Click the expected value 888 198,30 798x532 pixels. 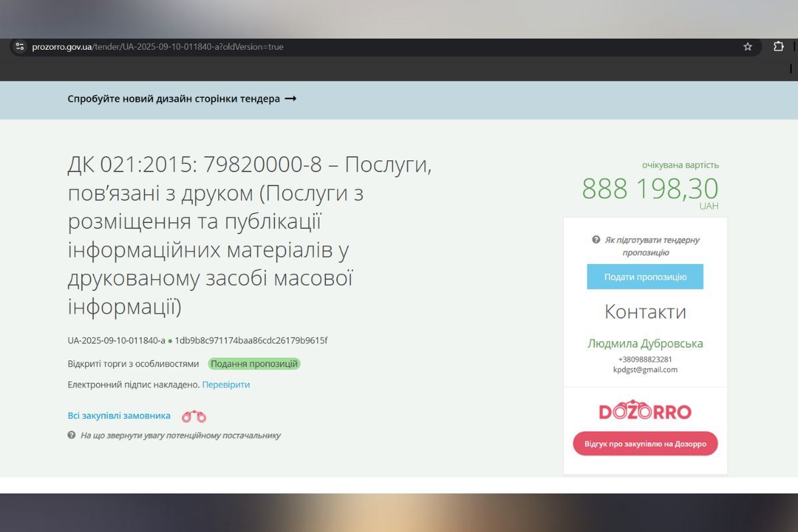650,190
